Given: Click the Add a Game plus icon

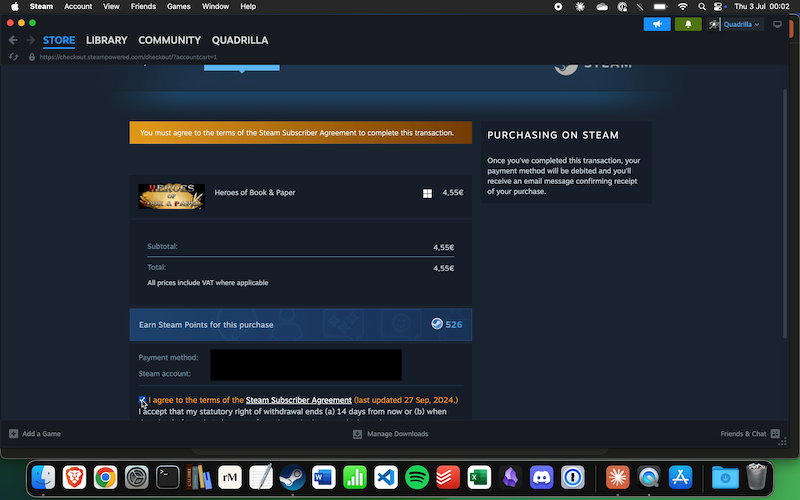Looking at the screenshot, I should [x=14, y=434].
